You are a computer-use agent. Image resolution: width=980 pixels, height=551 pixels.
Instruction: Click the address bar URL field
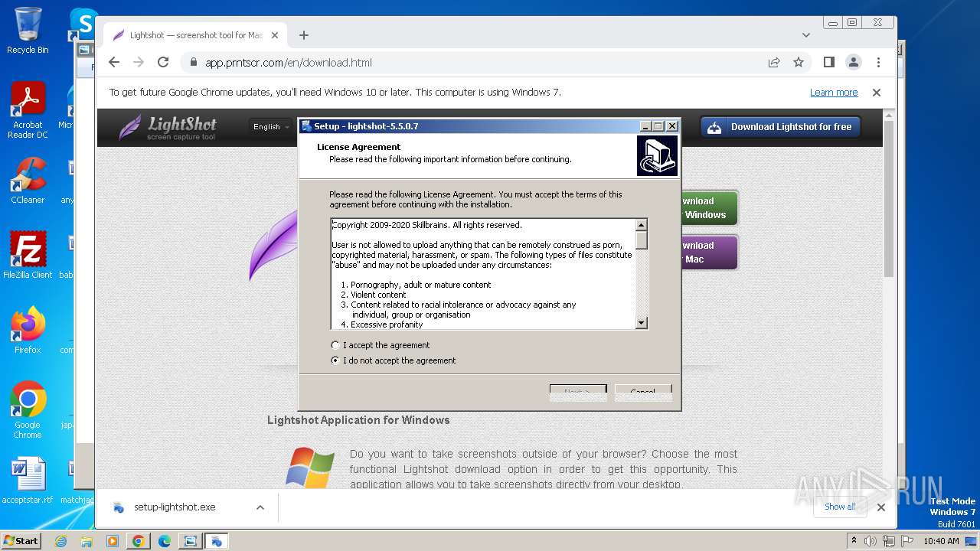click(475, 62)
